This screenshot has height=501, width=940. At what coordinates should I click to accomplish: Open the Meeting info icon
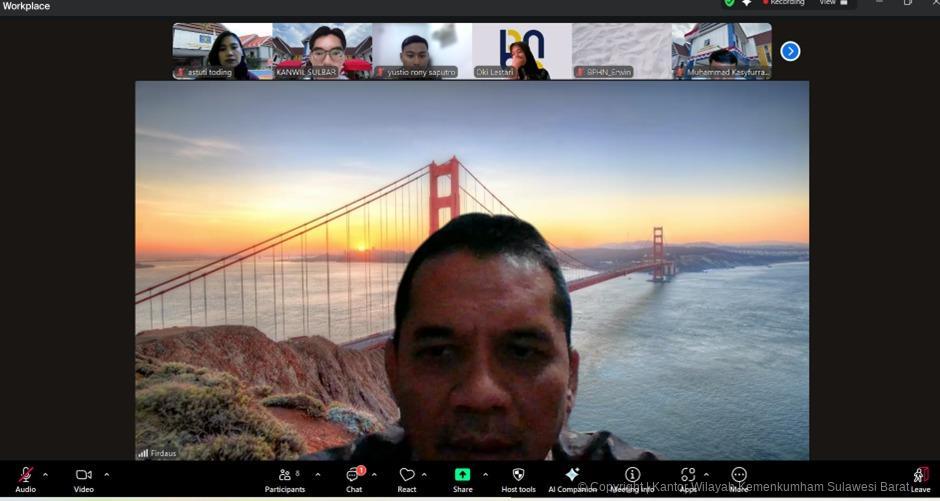tap(632, 474)
